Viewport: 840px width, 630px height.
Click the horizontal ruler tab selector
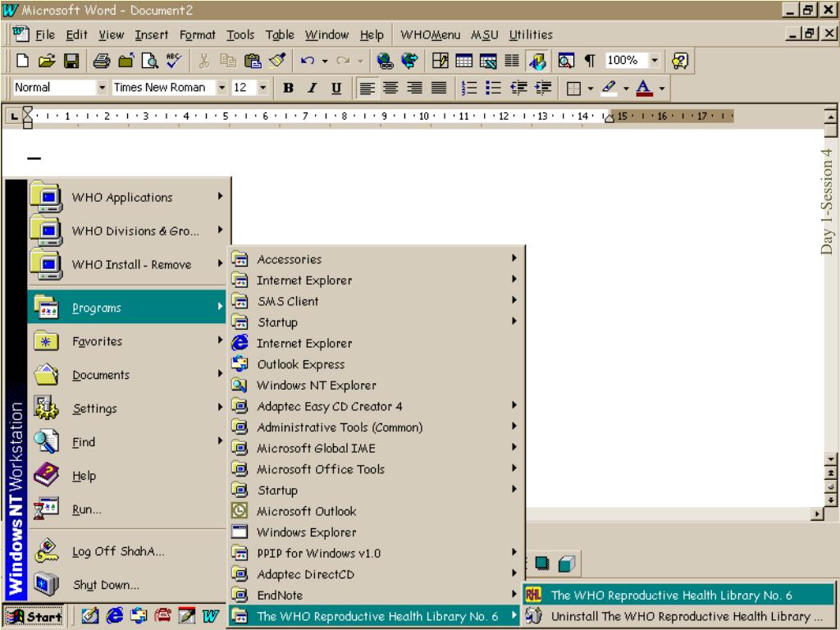(15, 116)
